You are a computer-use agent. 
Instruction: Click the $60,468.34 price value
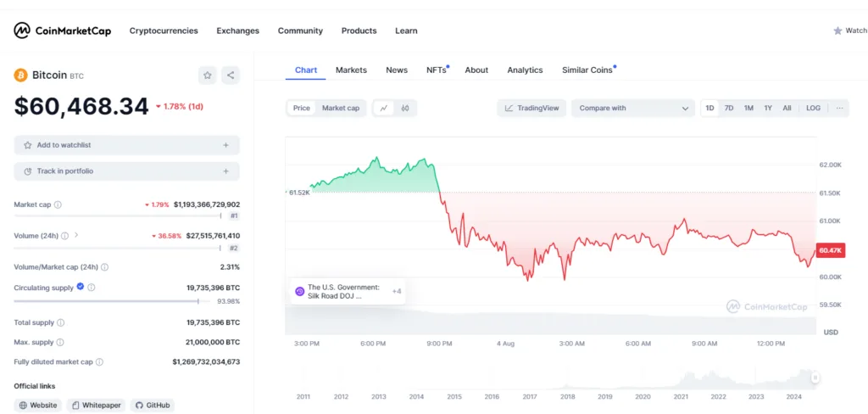[x=81, y=106]
